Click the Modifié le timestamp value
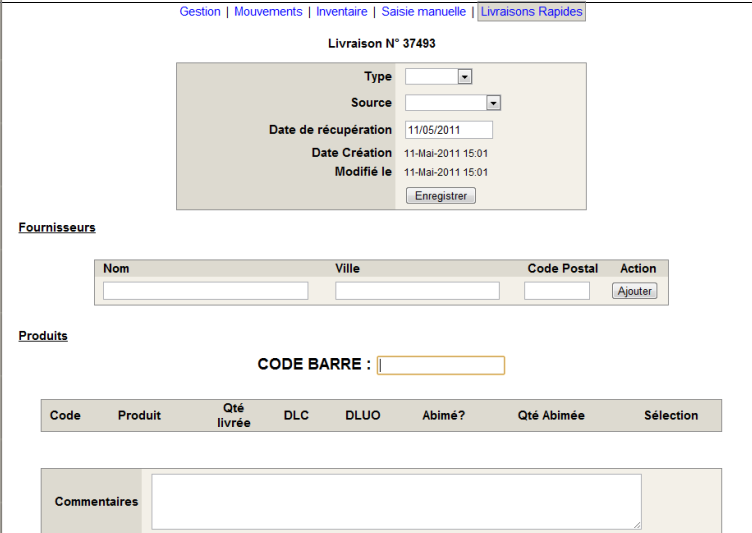The image size is (752, 533). [446, 172]
